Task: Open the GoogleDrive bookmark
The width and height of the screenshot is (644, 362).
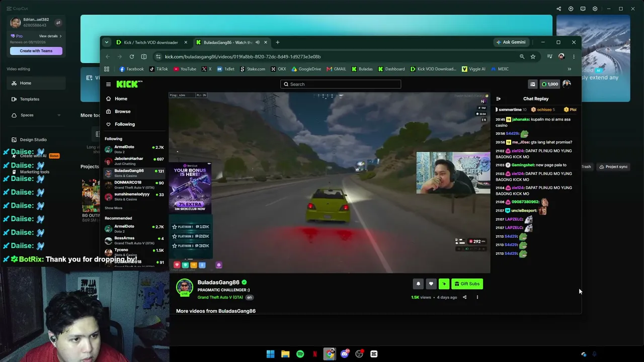Action: [x=306, y=69]
